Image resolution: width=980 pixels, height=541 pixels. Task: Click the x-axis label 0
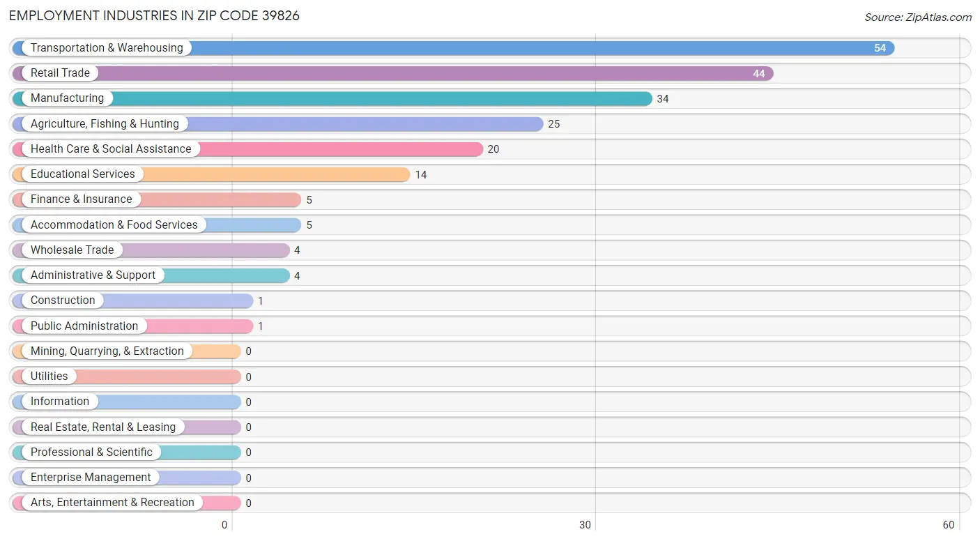[x=224, y=525]
